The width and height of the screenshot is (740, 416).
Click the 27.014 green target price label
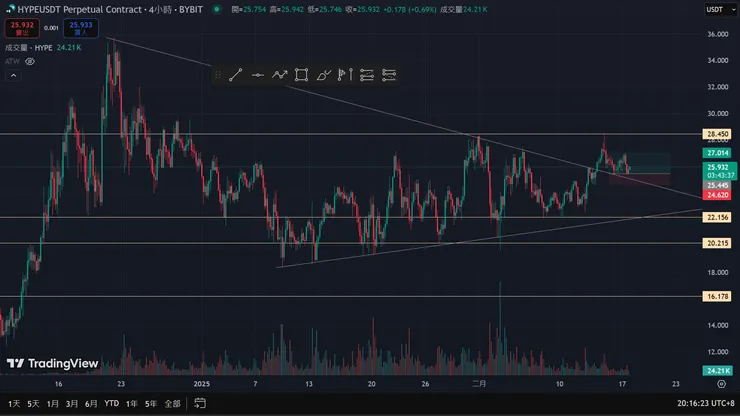pyautogui.click(x=717, y=153)
